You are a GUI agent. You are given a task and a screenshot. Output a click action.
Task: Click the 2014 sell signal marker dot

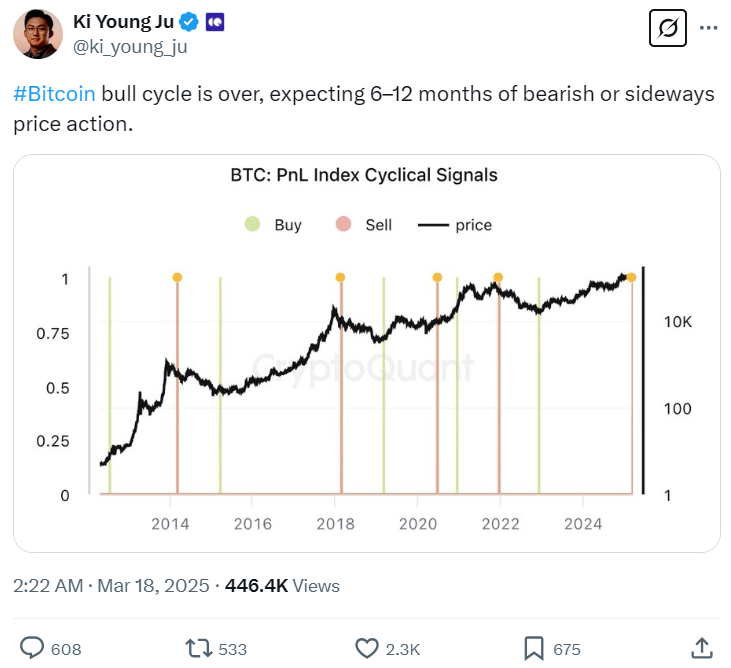(177, 277)
